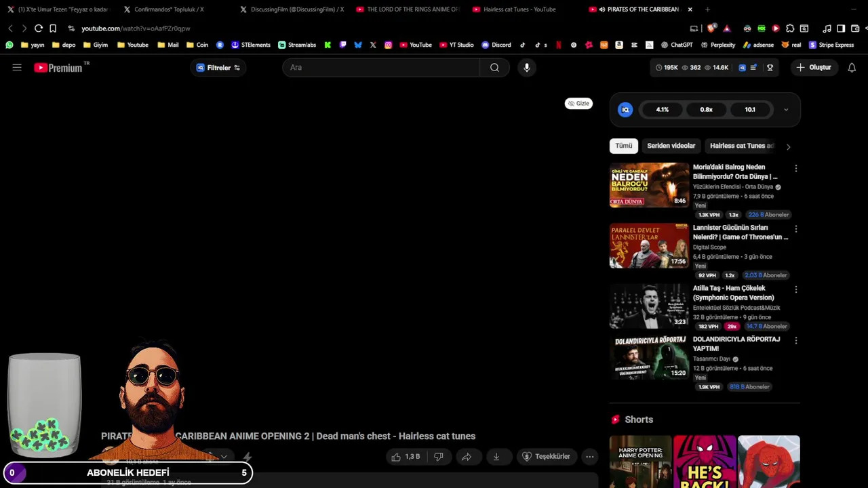This screenshot has height=488, width=868.
Task: Open the ChatGPT bookmark
Action: (677, 45)
